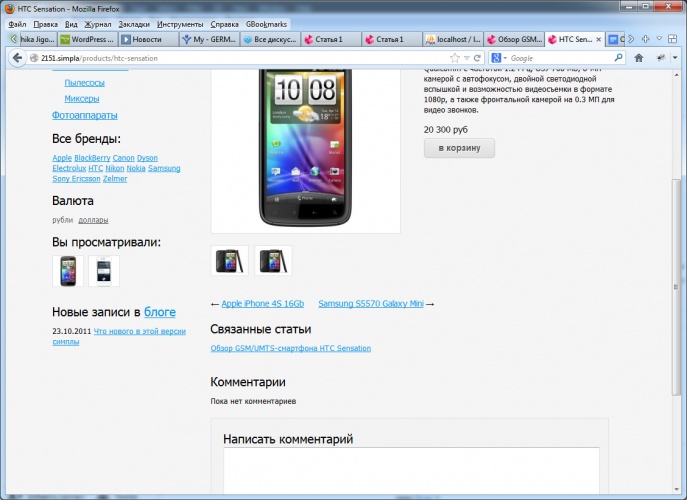The width and height of the screenshot is (687, 500).
Task: Filter by Sony Ericsson brand link
Action: point(76,179)
